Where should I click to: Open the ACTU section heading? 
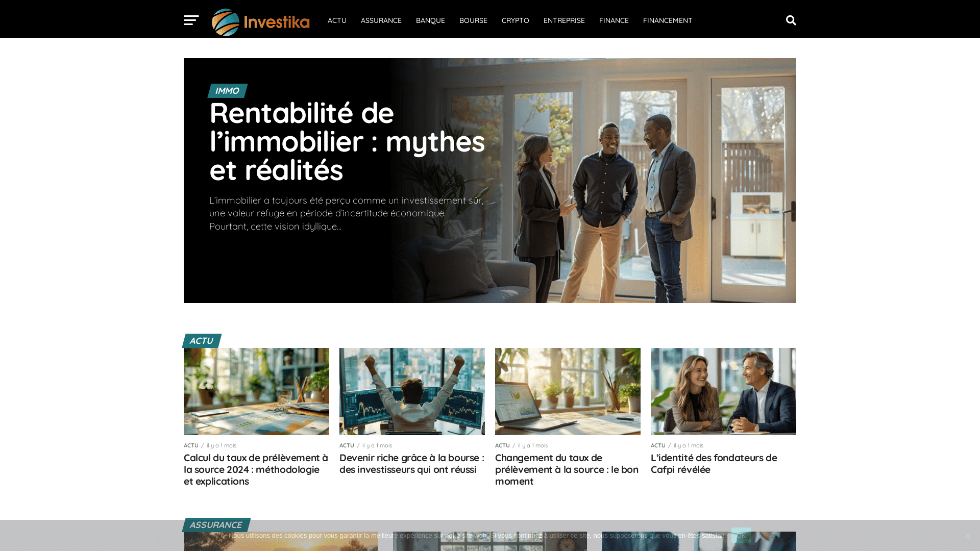[x=202, y=341]
